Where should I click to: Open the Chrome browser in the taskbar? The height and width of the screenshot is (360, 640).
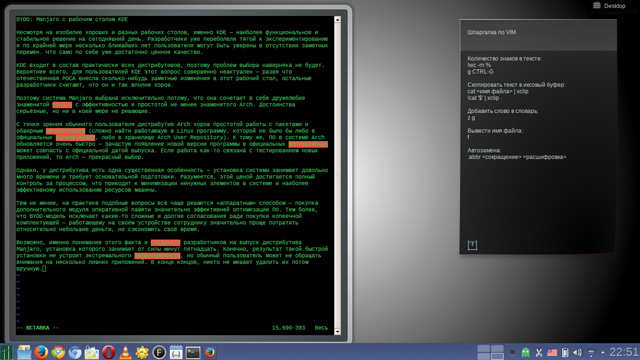tap(58, 352)
